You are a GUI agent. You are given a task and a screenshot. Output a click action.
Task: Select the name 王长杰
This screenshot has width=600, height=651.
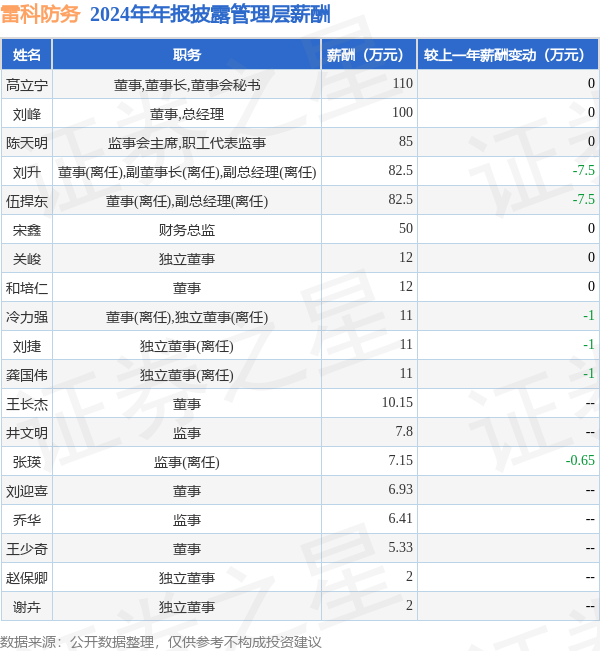[x=27, y=404]
